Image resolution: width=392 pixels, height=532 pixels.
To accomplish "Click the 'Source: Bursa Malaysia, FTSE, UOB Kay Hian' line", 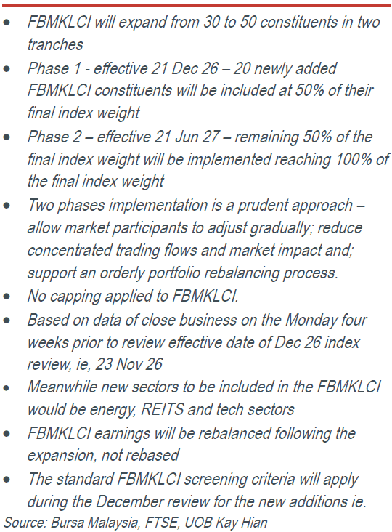I will click(136, 523).
